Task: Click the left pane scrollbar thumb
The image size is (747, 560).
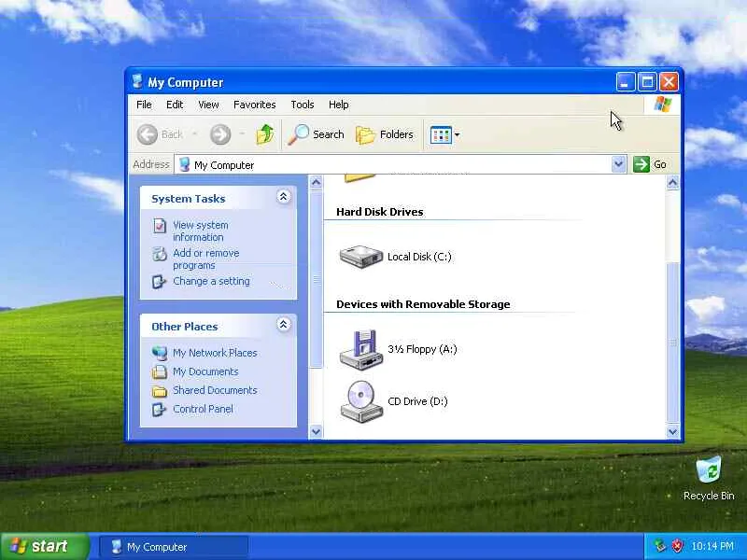Action: pos(316,278)
